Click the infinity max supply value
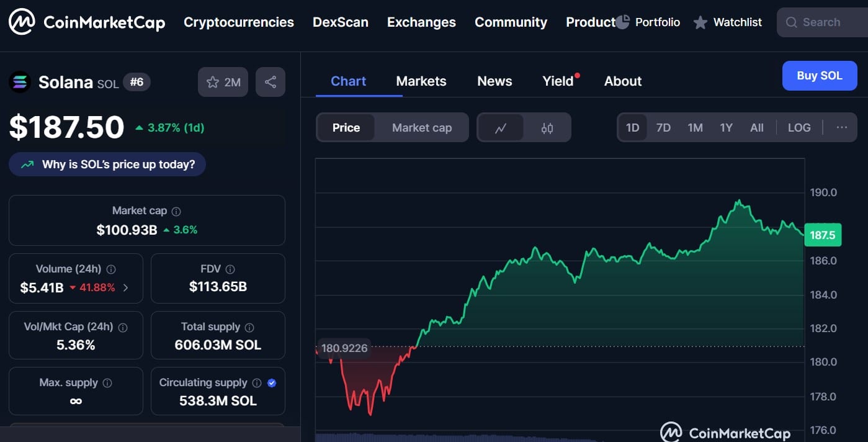This screenshot has width=868, height=442. (x=76, y=401)
